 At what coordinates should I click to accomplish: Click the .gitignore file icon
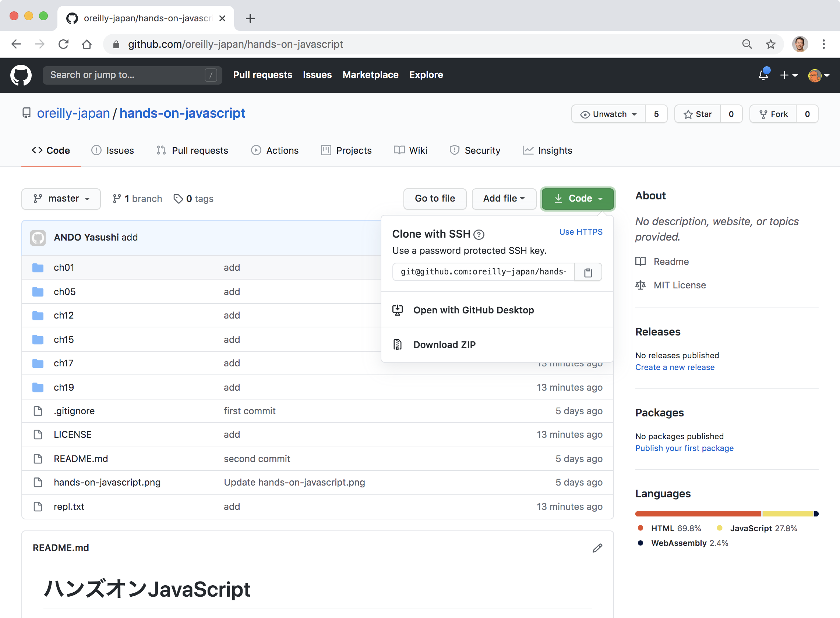point(38,411)
